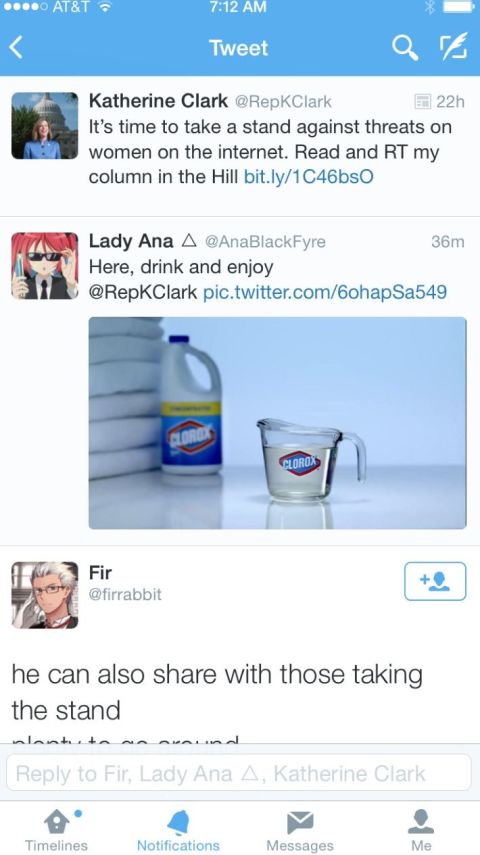Tap the Lady Ana display name
Viewport: 480px width, 855px height.
tap(131, 241)
